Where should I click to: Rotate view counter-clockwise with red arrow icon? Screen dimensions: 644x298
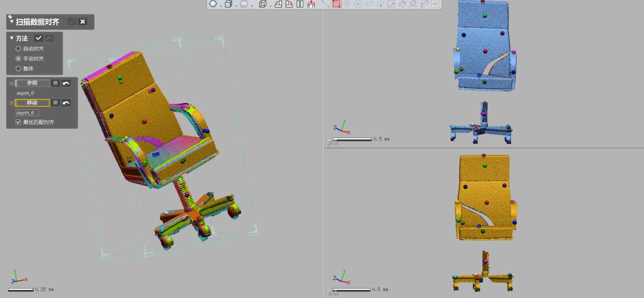(x=278, y=4)
